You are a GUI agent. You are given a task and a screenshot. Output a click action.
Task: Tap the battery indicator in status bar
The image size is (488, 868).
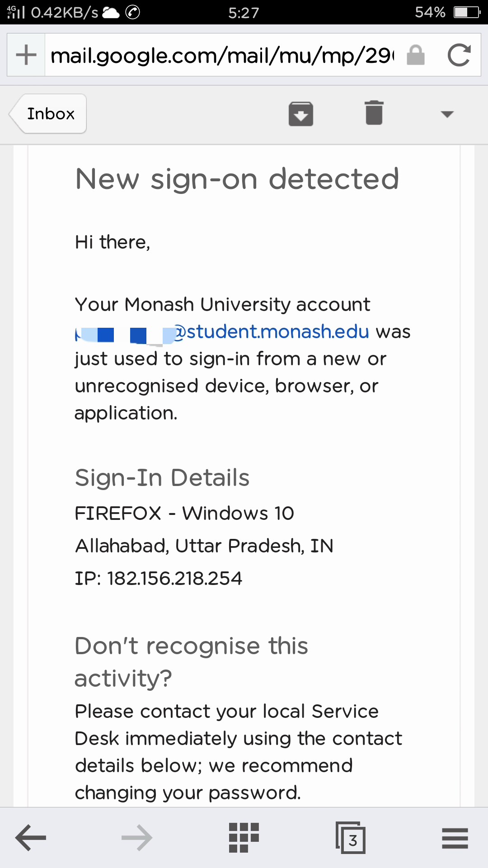[467, 12]
